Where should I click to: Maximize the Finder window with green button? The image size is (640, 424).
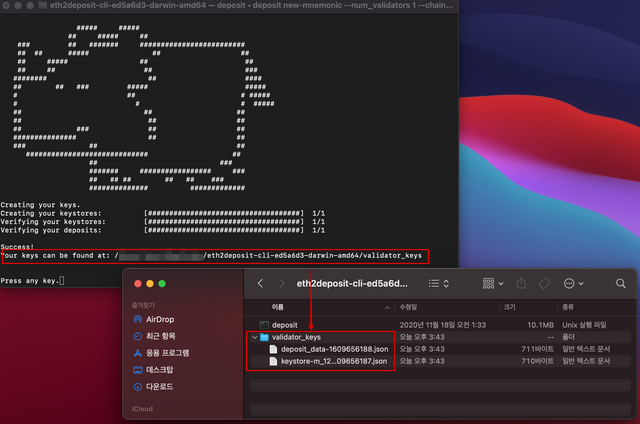(162, 284)
